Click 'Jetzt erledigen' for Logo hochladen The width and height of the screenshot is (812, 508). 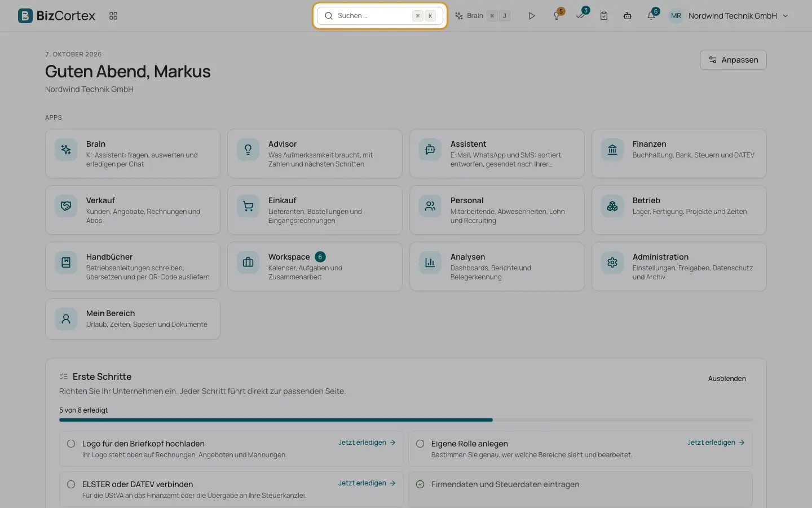tap(367, 443)
